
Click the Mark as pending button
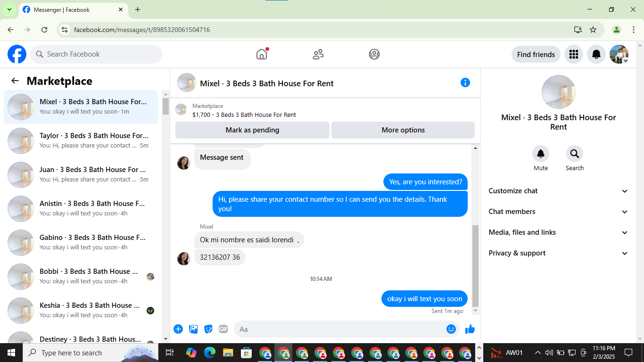252,130
